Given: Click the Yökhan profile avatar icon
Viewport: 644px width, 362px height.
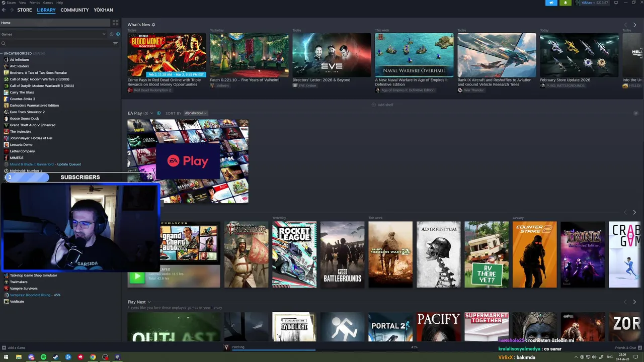Looking at the screenshot, I should (578, 3).
